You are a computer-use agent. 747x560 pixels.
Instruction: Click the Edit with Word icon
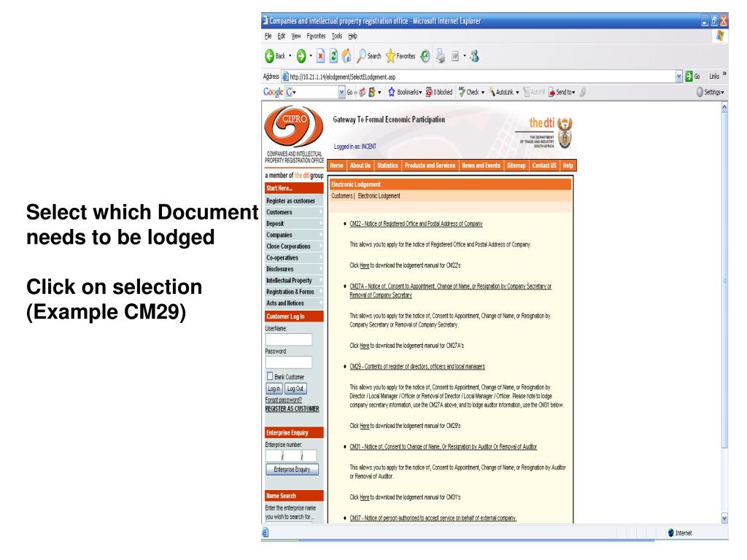455,56
